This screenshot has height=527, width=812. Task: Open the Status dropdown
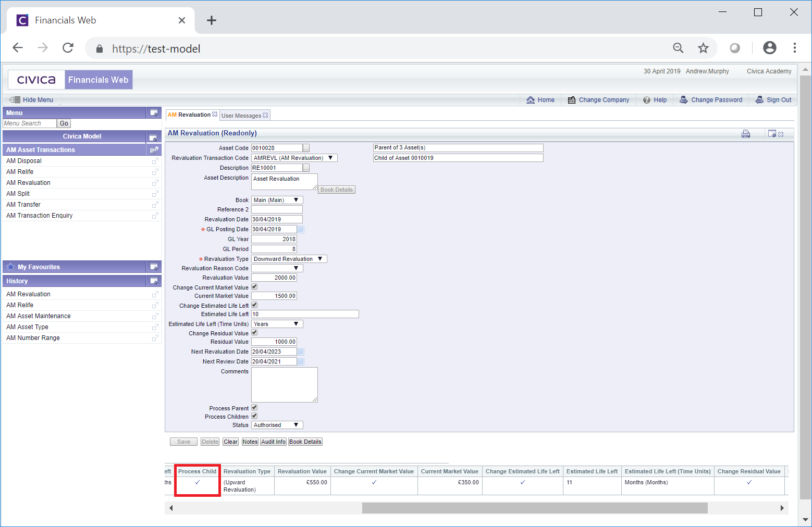[x=277, y=425]
